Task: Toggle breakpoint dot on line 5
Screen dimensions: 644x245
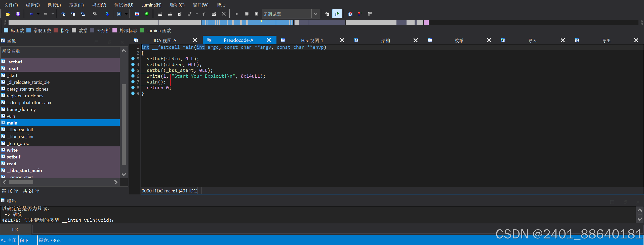Action: click(133, 70)
